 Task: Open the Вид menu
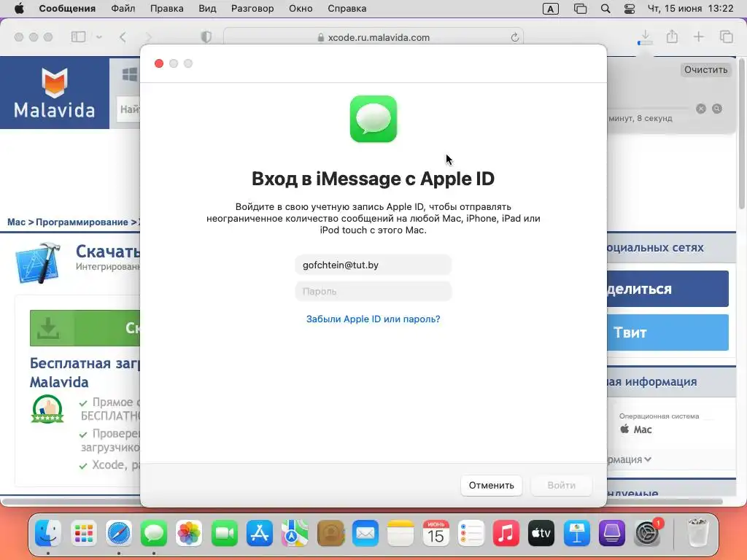pyautogui.click(x=207, y=9)
